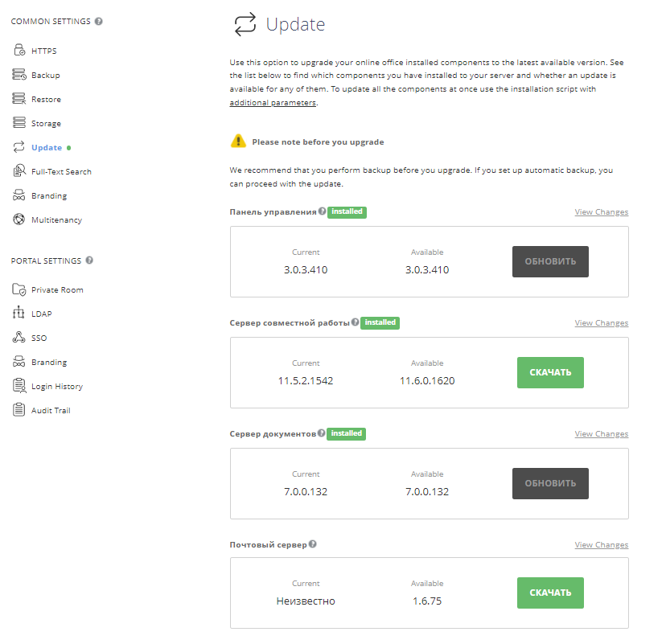Click ОБНОВИТЬ for Сервер документов
Image resolution: width=666 pixels, height=644 pixels.
click(550, 483)
